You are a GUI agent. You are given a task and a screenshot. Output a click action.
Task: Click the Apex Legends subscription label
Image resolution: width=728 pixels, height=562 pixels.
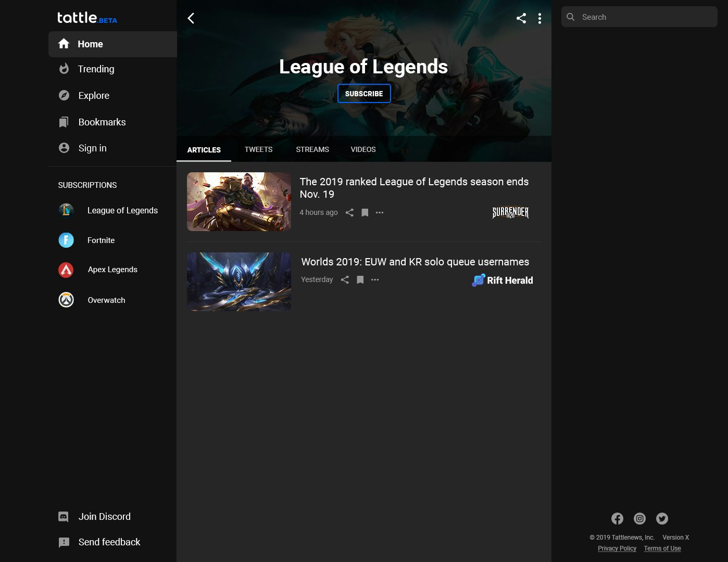click(112, 270)
